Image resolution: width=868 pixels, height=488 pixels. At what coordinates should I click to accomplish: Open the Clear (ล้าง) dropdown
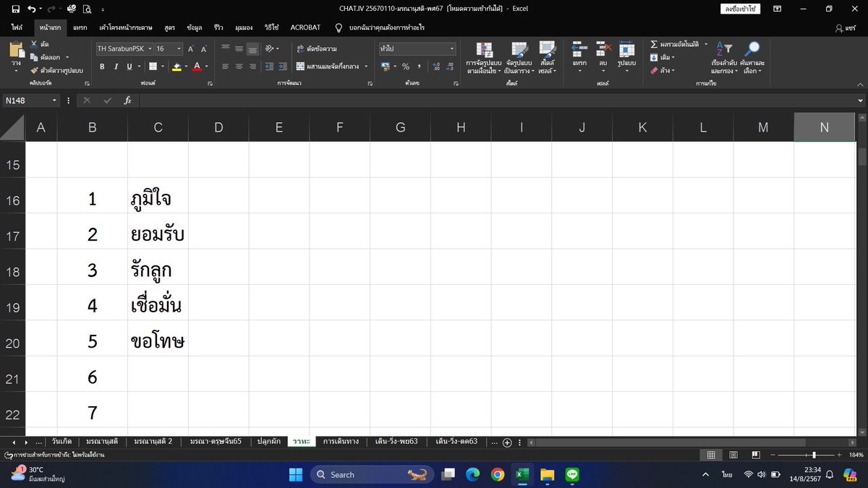click(662, 71)
